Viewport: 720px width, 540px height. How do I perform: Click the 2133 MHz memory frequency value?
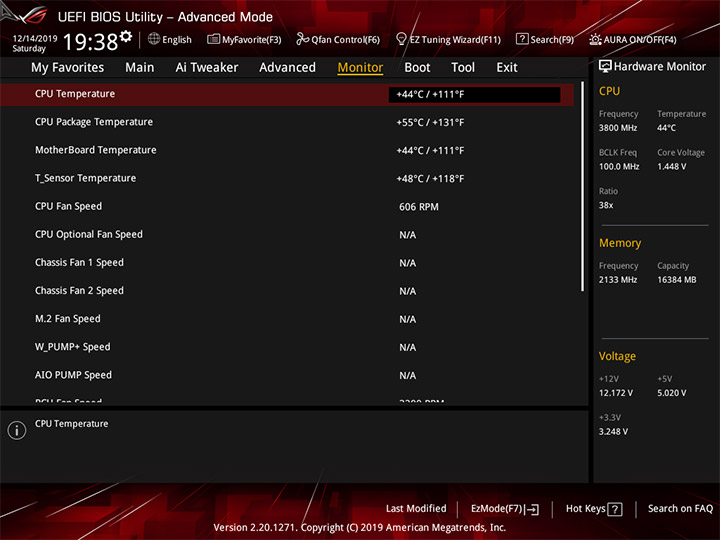618,280
